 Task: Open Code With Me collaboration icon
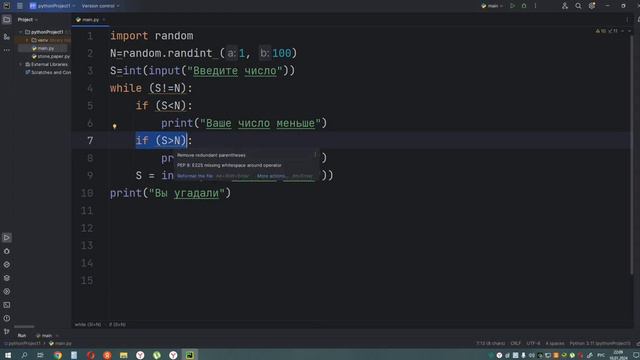pyautogui.click(x=564, y=6)
